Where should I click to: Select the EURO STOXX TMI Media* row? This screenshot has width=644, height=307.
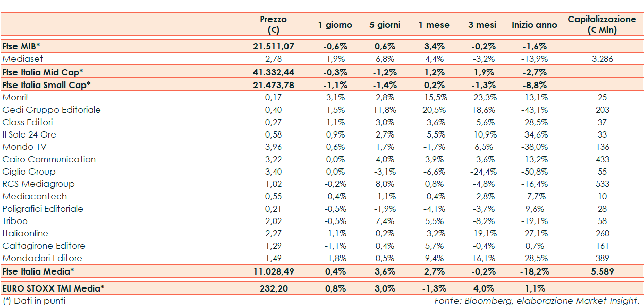pyautogui.click(x=53, y=288)
